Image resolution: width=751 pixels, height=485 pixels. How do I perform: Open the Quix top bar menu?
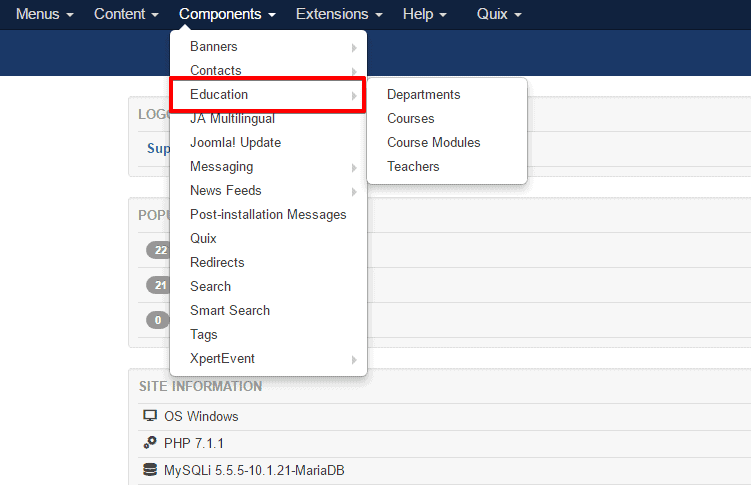click(x=499, y=15)
